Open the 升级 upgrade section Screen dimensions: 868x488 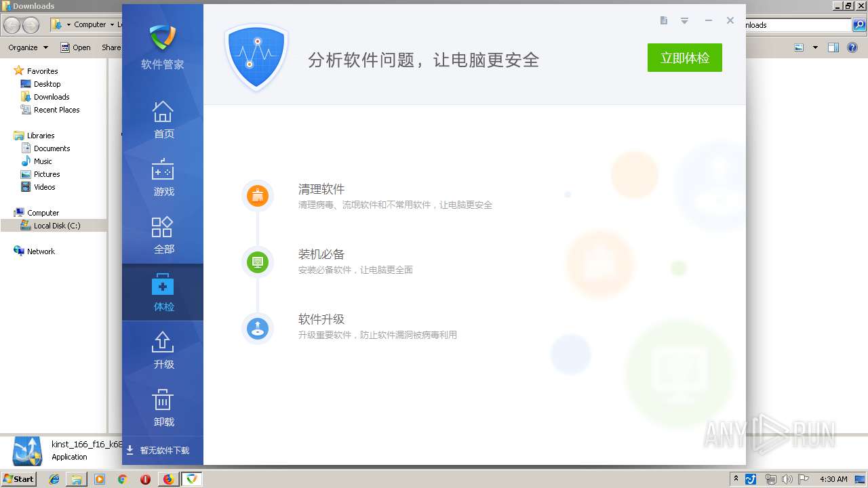tap(163, 350)
